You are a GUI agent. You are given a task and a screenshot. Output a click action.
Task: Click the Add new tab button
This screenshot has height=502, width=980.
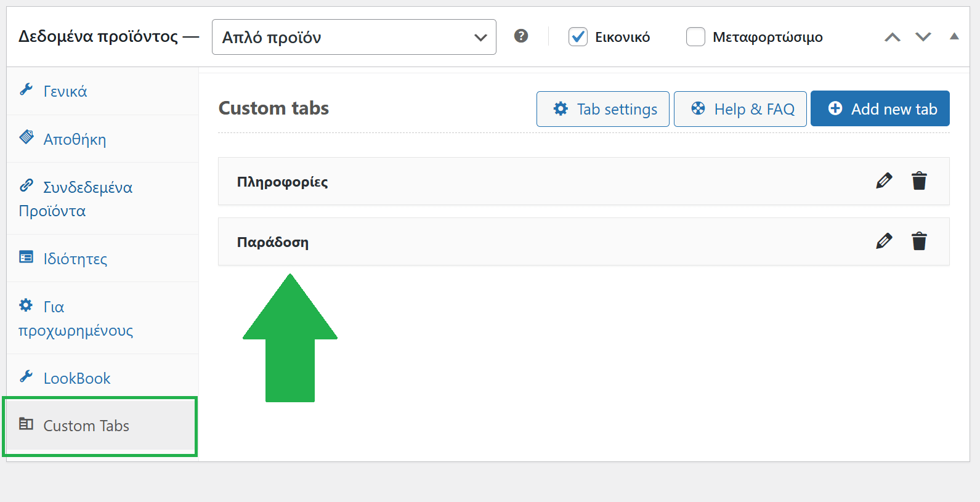point(880,109)
